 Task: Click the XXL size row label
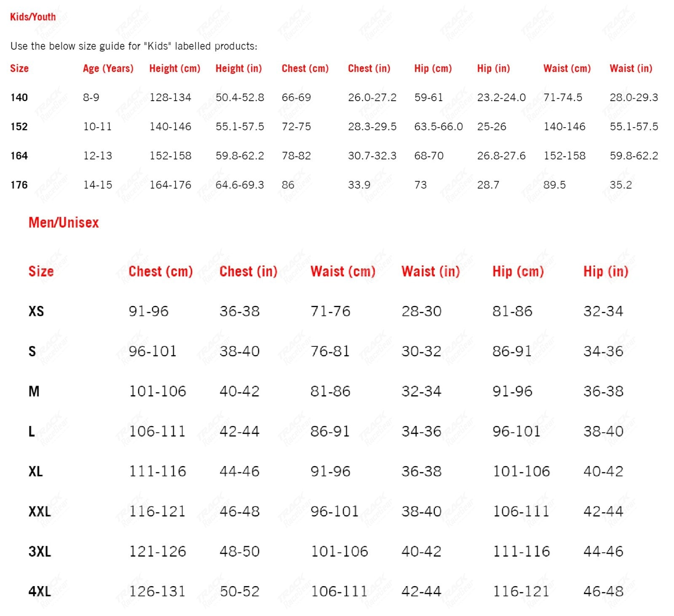[x=40, y=511]
